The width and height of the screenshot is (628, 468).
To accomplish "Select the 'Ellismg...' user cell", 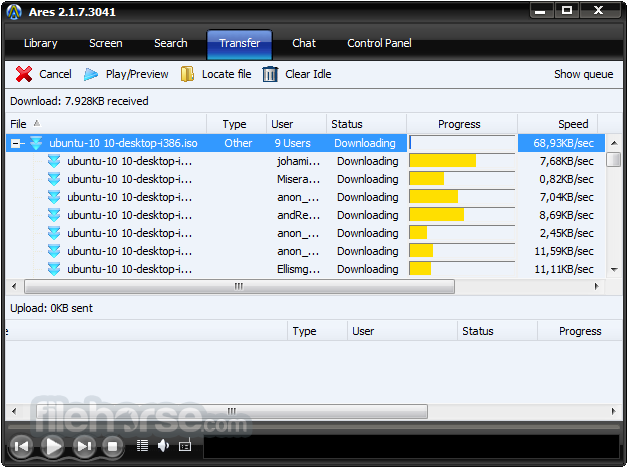I will (x=298, y=269).
